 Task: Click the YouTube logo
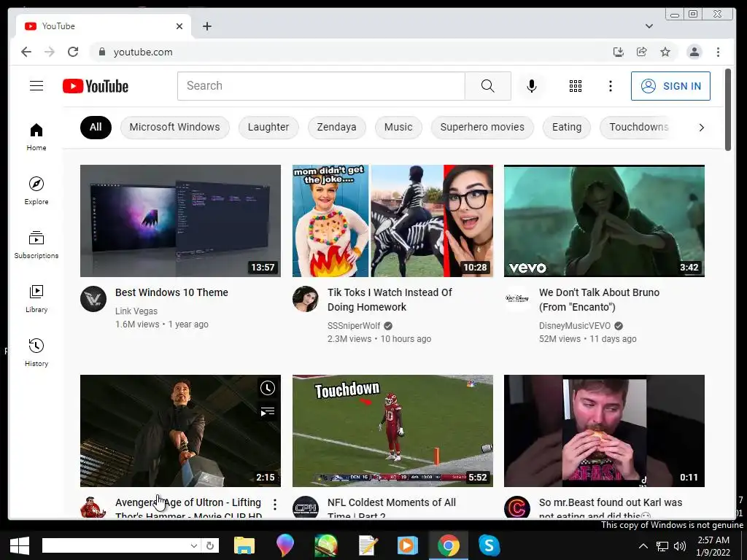(96, 86)
